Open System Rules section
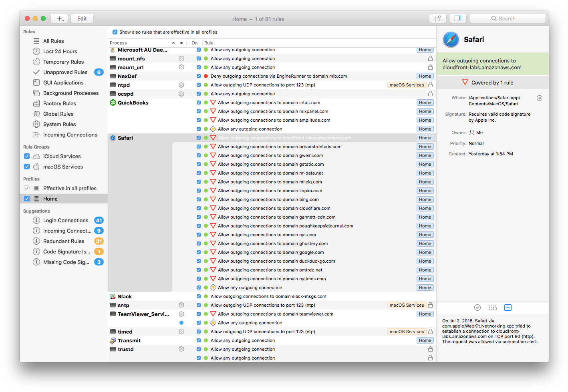Image resolution: width=568 pixels, height=392 pixels. pyautogui.click(x=59, y=124)
